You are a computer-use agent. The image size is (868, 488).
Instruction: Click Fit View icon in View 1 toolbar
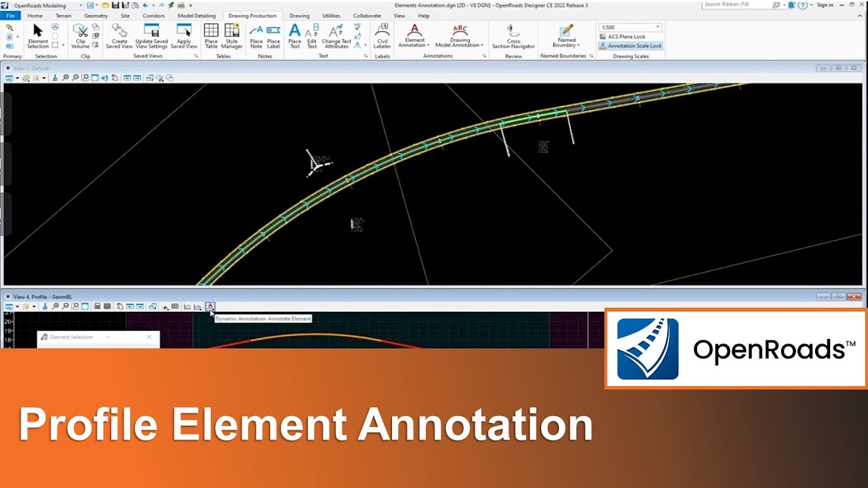coord(95,78)
